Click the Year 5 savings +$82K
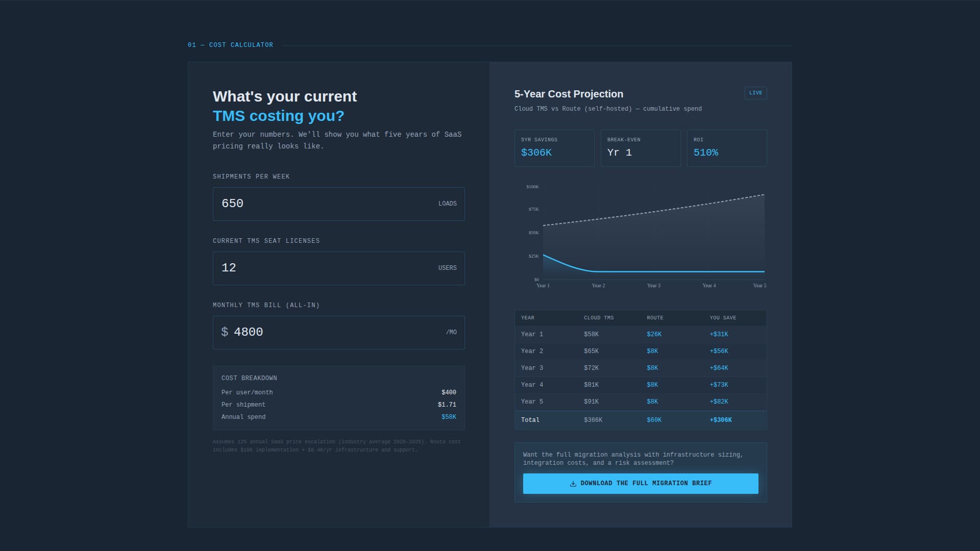This screenshot has width=980, height=551. pyautogui.click(x=719, y=402)
